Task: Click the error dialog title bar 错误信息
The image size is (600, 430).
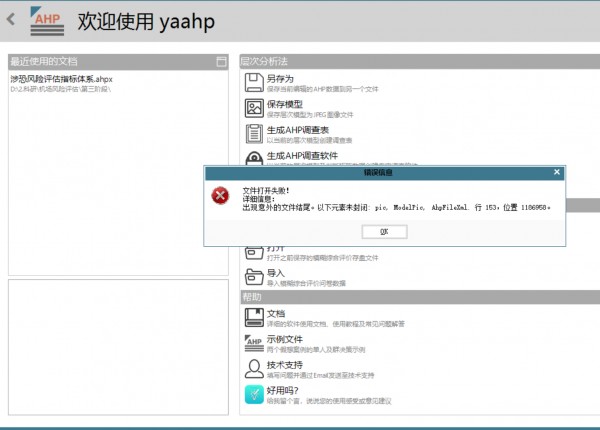Action: 385,173
